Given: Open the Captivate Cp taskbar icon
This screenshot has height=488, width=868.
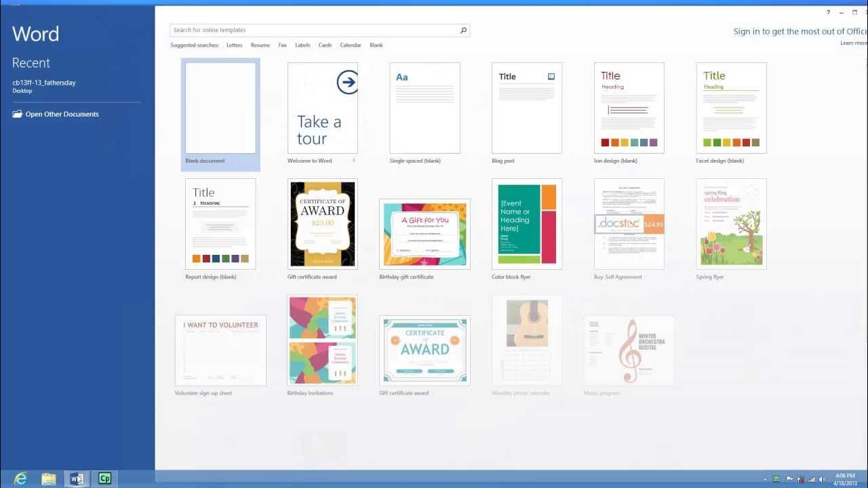Looking at the screenshot, I should [104, 479].
